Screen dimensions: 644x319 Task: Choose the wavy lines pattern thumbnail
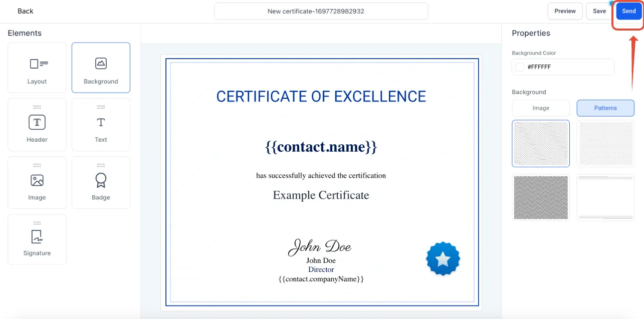(541, 143)
